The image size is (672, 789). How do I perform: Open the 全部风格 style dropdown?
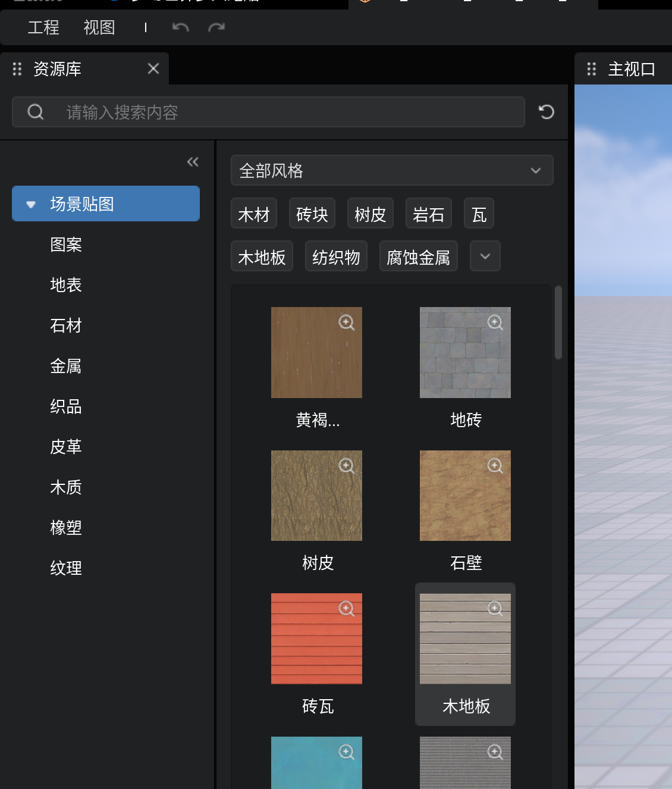[392, 170]
